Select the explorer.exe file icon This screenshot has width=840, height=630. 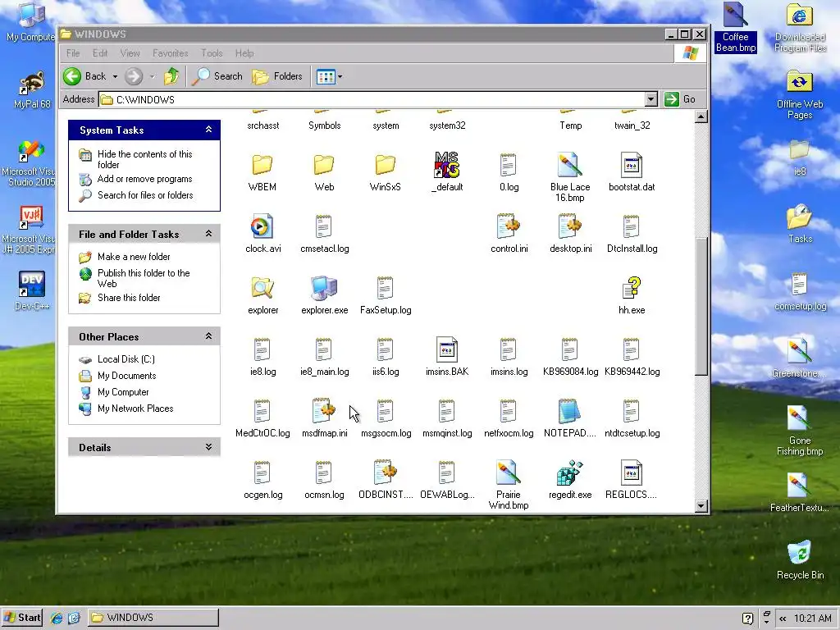click(324, 288)
